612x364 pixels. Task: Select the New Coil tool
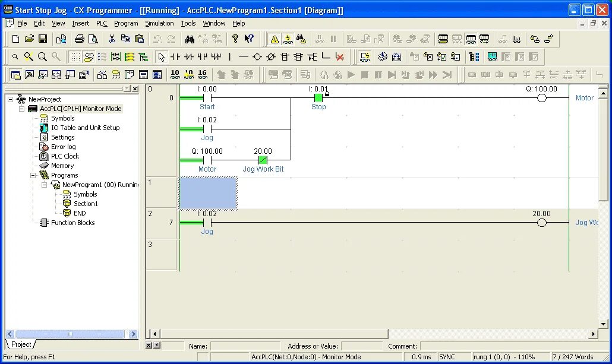257,57
